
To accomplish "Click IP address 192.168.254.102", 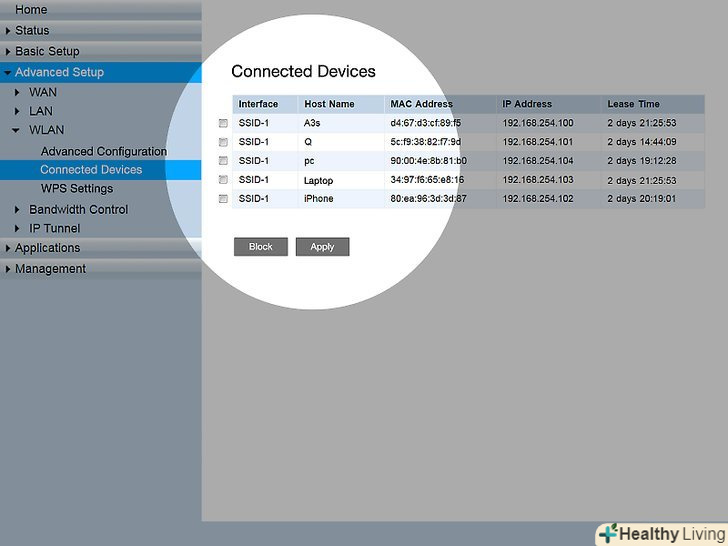I will (538, 199).
